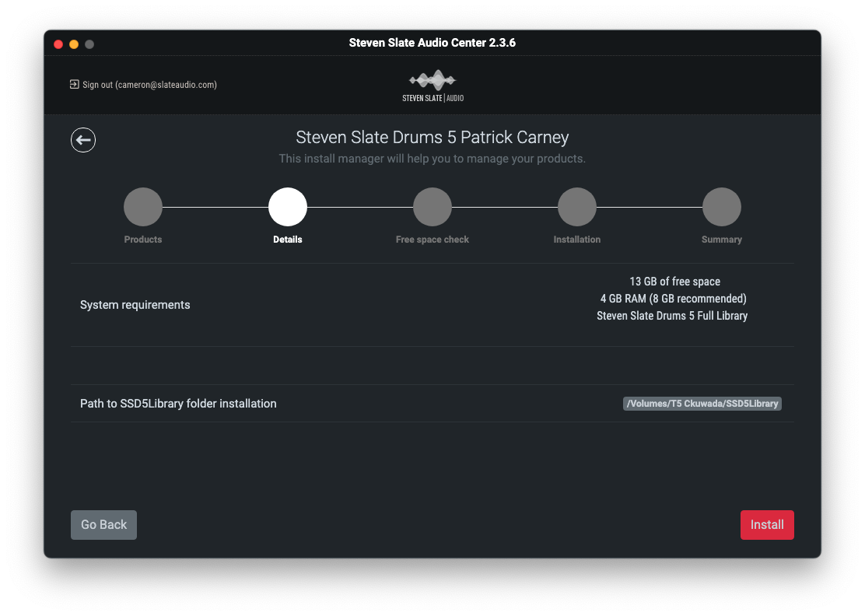Click the Installation step label

(577, 240)
